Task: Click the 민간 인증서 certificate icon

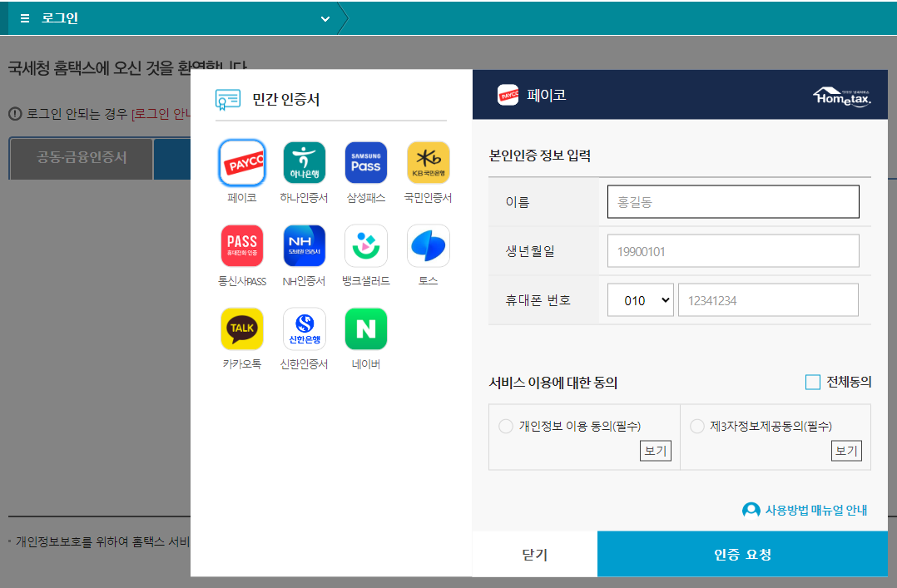Action: click(x=228, y=100)
